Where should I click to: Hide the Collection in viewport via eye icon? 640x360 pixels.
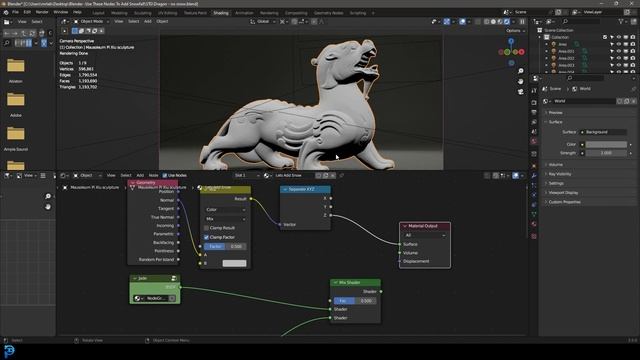(x=619, y=37)
